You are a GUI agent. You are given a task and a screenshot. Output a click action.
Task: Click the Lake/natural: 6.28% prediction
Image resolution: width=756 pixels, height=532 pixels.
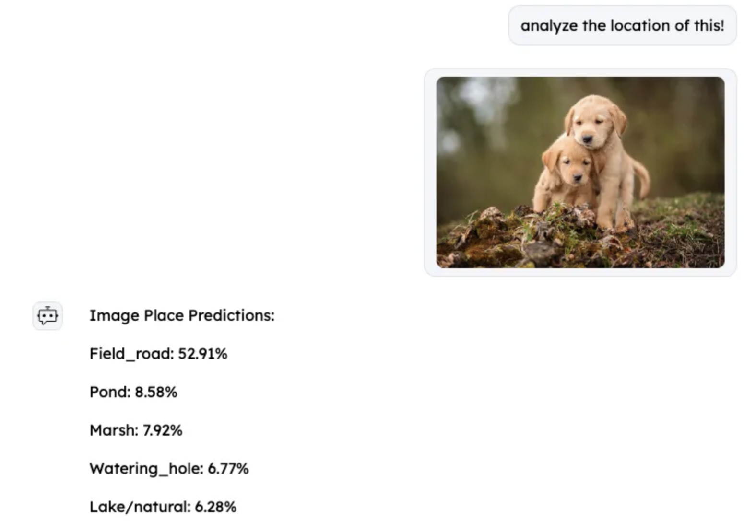click(x=163, y=506)
